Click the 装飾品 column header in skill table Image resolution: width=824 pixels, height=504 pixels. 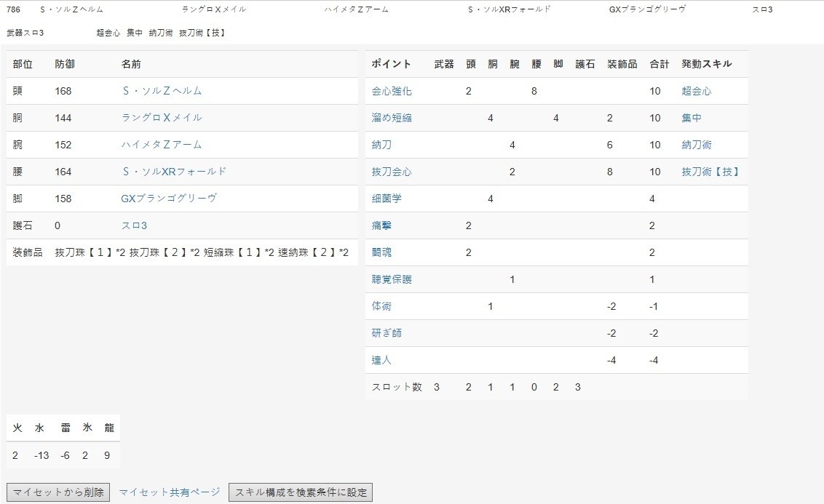click(x=622, y=64)
